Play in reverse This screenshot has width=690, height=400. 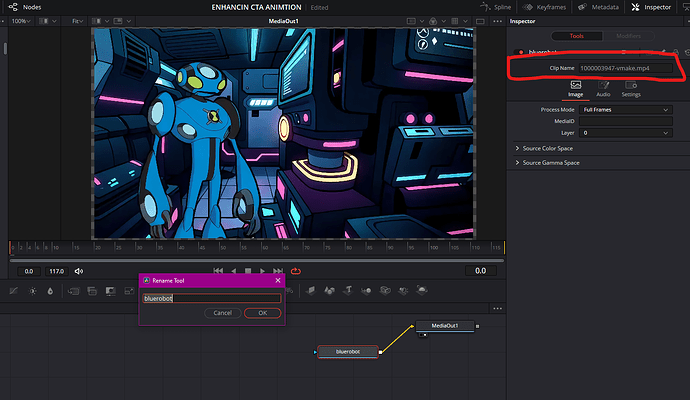point(234,271)
